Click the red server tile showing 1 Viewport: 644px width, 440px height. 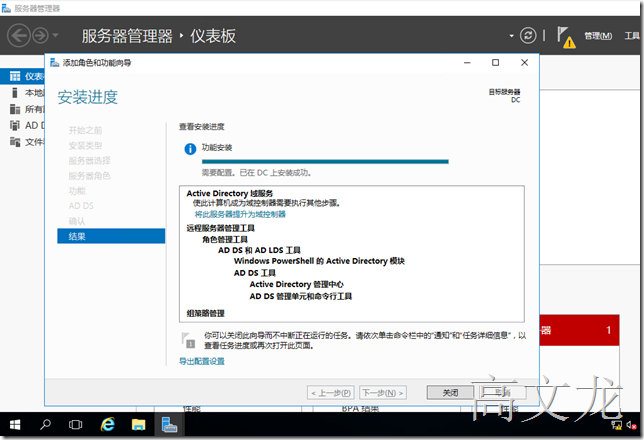579,330
